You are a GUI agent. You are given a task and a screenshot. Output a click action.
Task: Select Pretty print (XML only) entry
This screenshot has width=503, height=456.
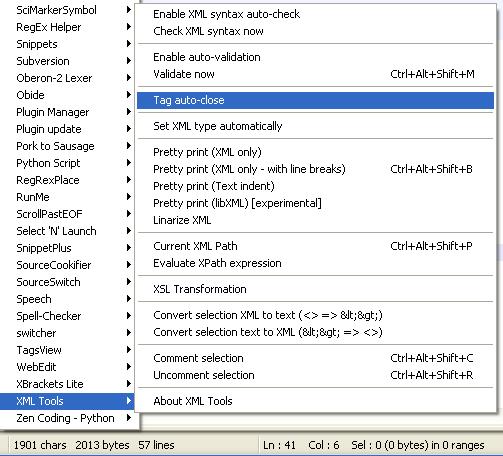315,152
